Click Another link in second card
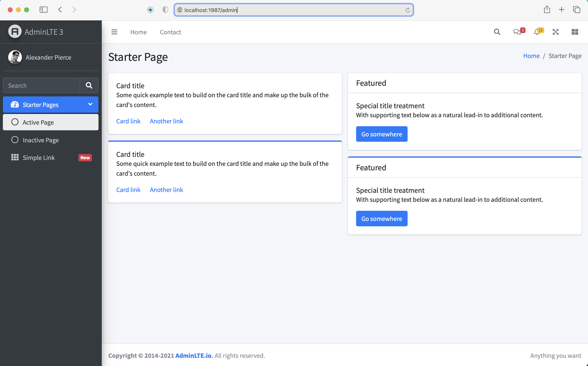This screenshot has height=366, width=588. tap(166, 190)
